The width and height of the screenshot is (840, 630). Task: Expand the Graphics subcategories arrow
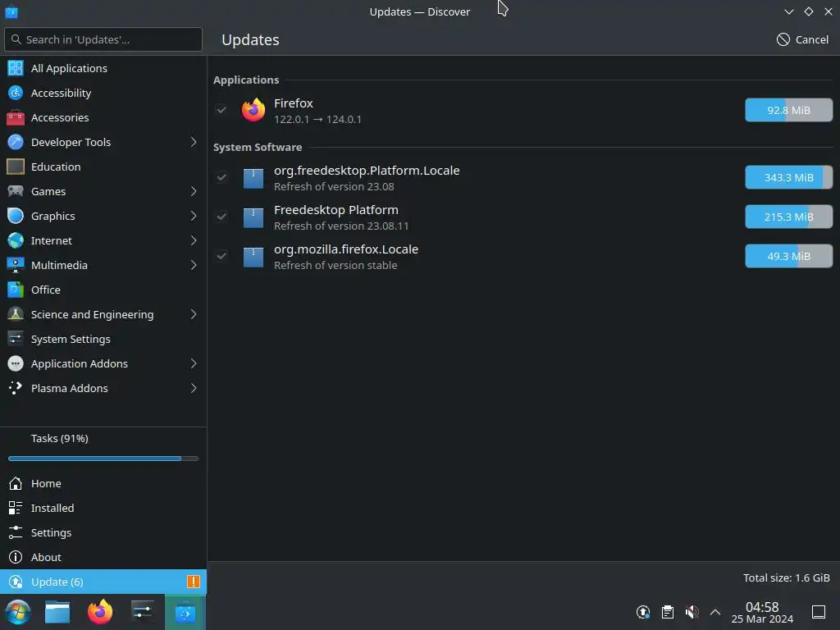point(194,216)
